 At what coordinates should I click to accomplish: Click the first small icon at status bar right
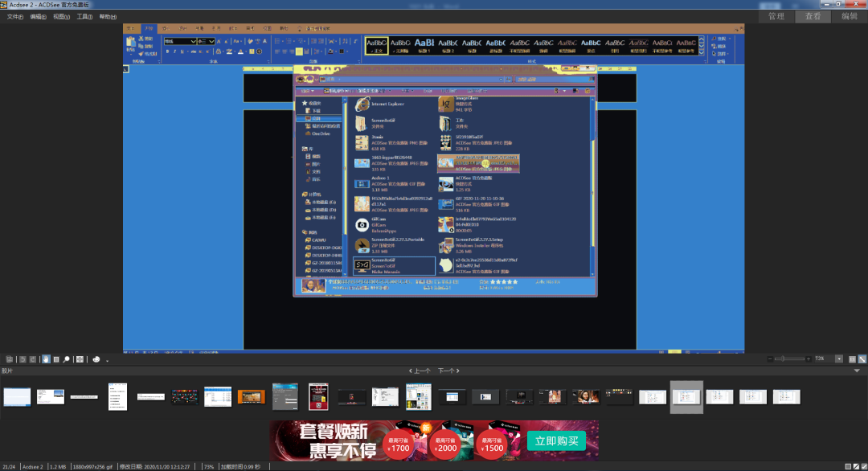pos(848,466)
